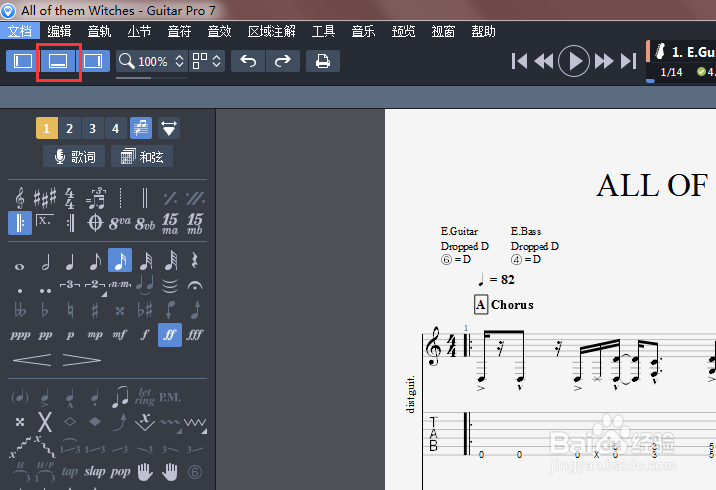
Task: Toggle the repeat open bar sign
Action: 20,223
